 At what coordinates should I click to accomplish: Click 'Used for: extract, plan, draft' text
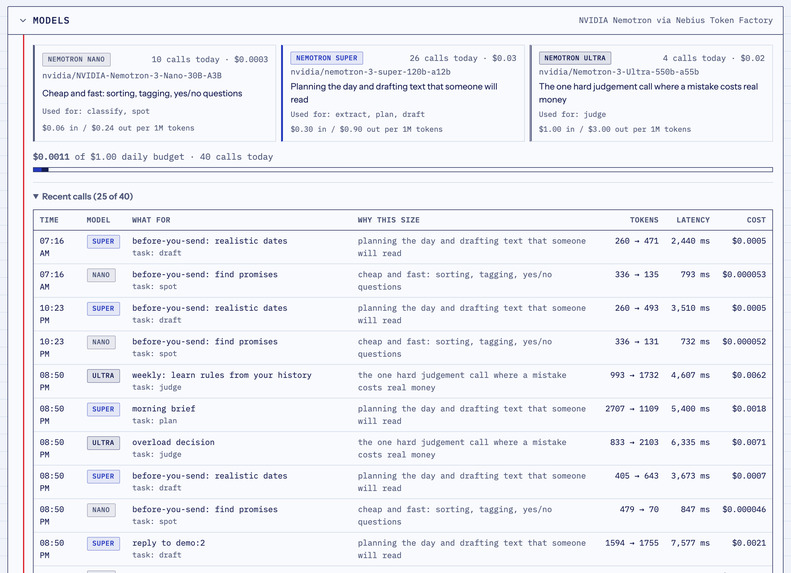[x=357, y=114]
